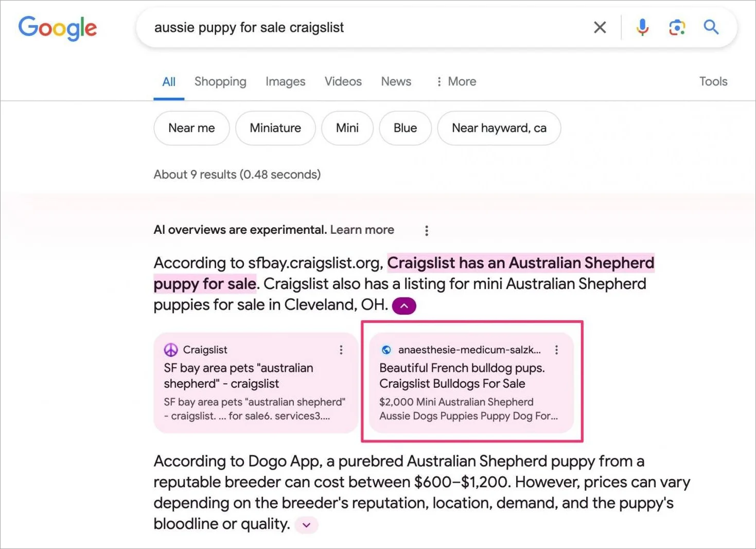
Task: Open Google Lens image search icon
Action: click(x=677, y=27)
